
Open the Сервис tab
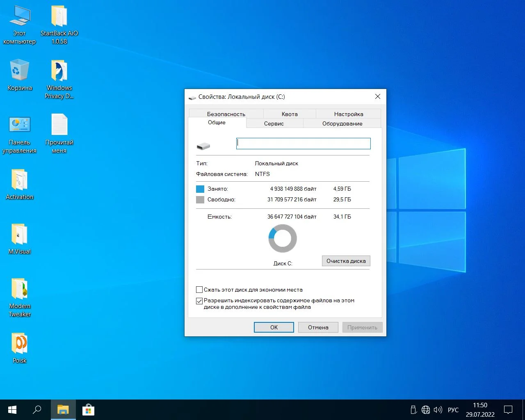(274, 123)
